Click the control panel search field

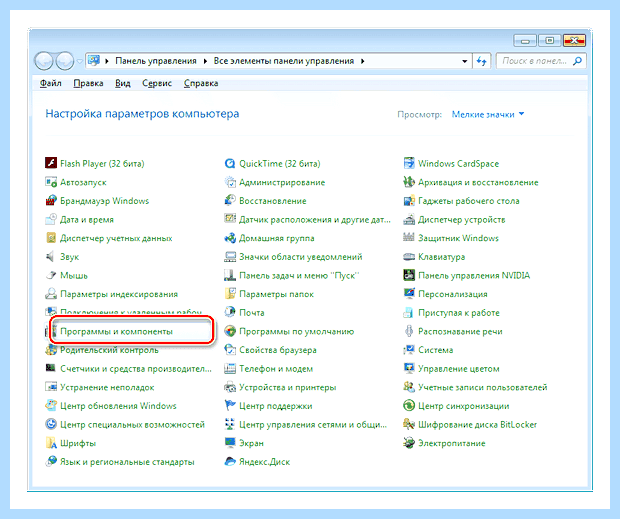[541, 61]
